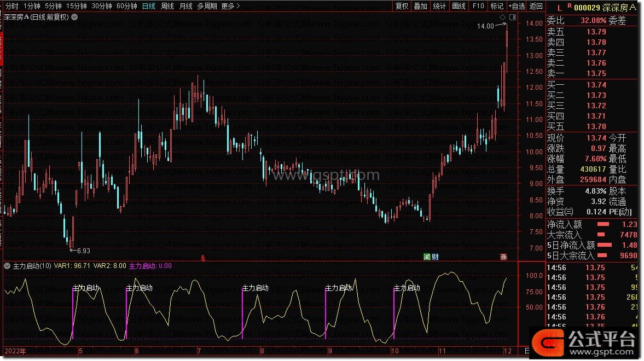
Task: Select the 30分钟 period tab
Action: pyautogui.click(x=101, y=6)
